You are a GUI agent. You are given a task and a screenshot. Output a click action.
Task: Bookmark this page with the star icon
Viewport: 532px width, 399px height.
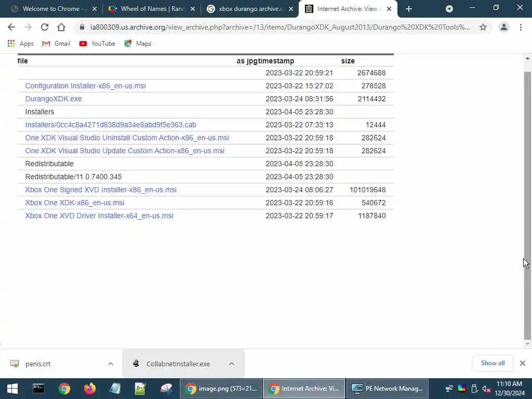[483, 27]
